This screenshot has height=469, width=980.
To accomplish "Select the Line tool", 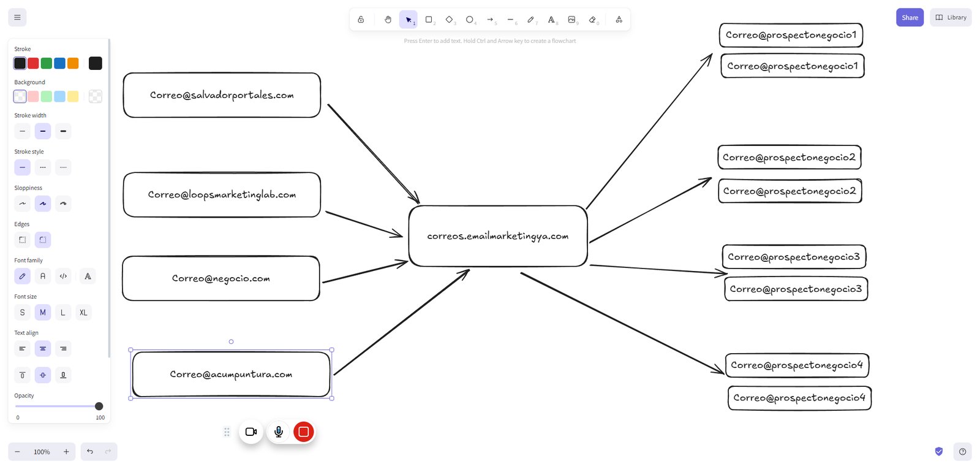I will tap(510, 20).
